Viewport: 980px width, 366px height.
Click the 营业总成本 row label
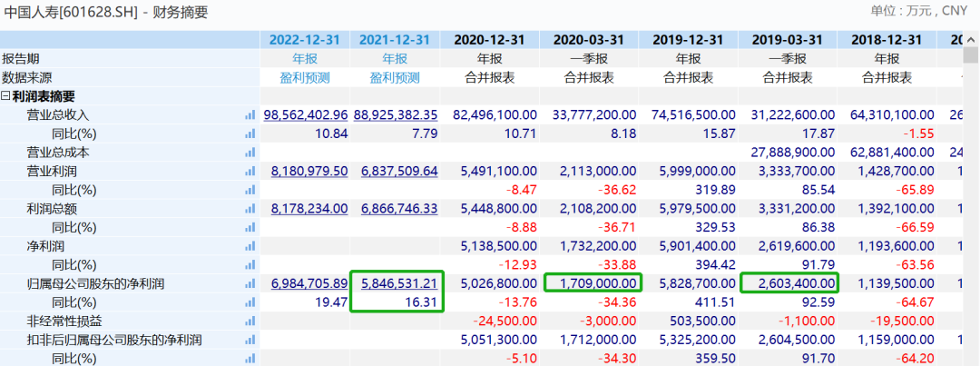click(x=58, y=153)
